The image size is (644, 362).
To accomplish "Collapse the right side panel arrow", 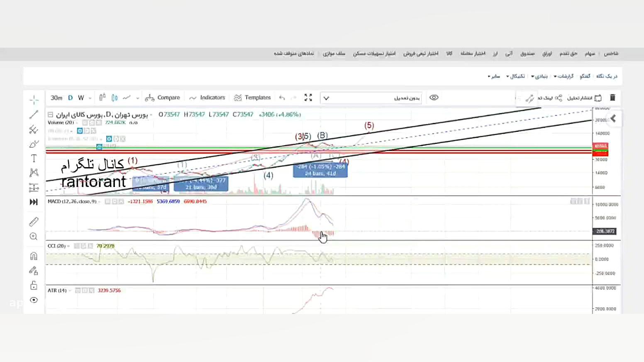I will point(613,119).
